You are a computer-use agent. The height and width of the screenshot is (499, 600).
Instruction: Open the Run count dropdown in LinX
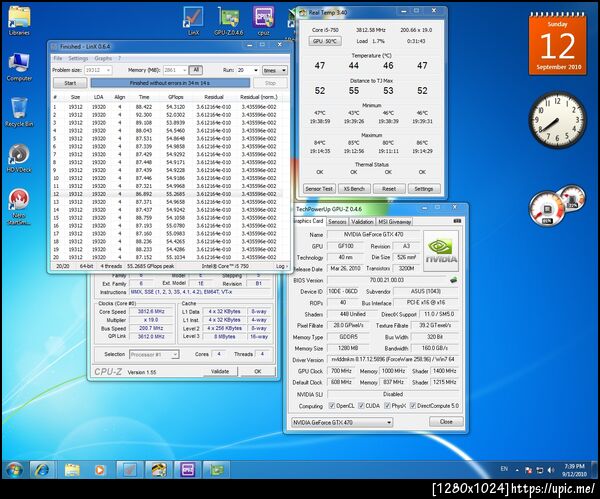tap(248, 70)
